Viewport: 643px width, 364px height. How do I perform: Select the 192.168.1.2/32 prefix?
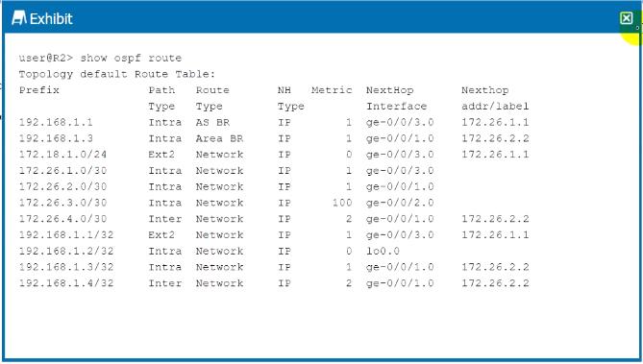coord(66,251)
